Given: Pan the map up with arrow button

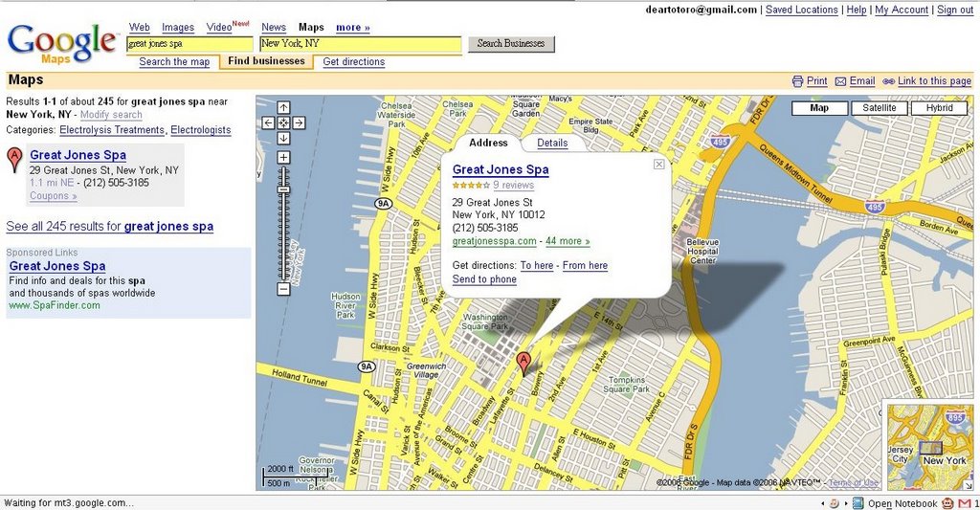Looking at the screenshot, I should [x=283, y=107].
